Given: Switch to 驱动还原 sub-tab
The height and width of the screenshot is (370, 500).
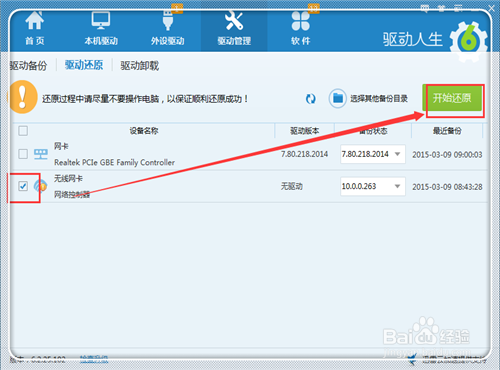Looking at the screenshot, I should coord(84,65).
